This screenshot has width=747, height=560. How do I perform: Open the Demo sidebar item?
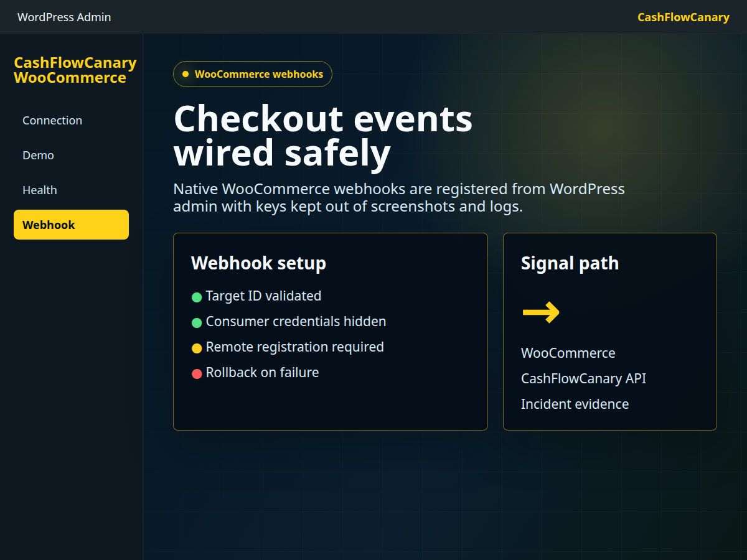tap(71, 155)
